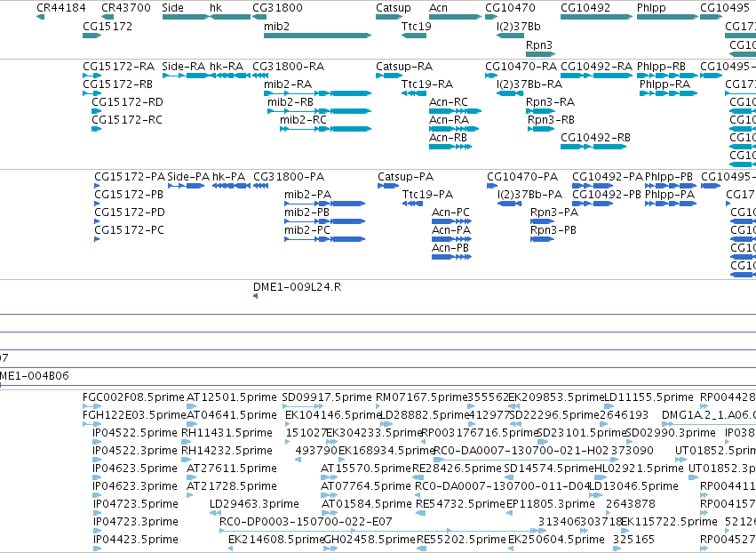Click the Catsup gene name label
The height and width of the screenshot is (553, 756).
394,8
